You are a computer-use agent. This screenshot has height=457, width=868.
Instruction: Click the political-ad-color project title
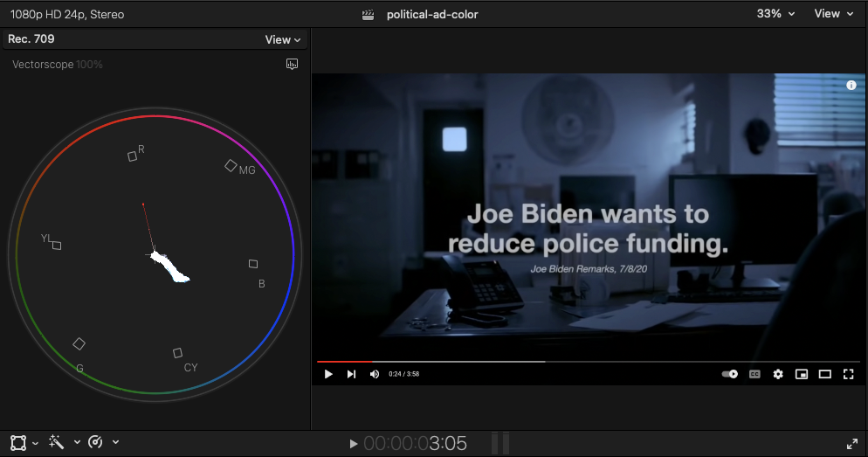pyautogui.click(x=432, y=14)
